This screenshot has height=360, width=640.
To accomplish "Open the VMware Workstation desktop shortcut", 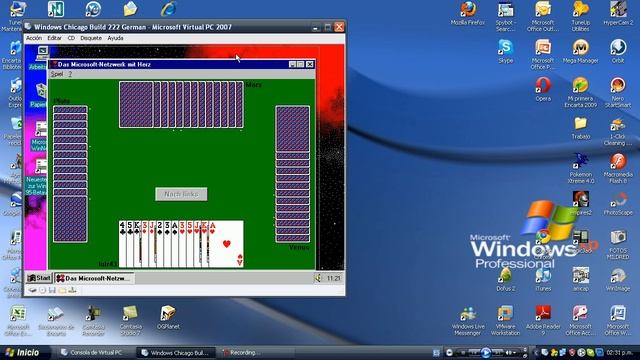I will 505,321.
